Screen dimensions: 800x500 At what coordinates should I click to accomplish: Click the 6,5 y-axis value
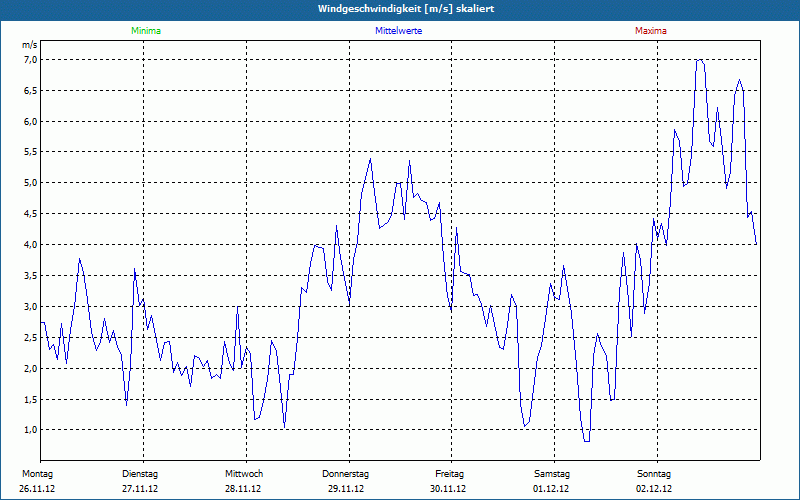[30, 91]
